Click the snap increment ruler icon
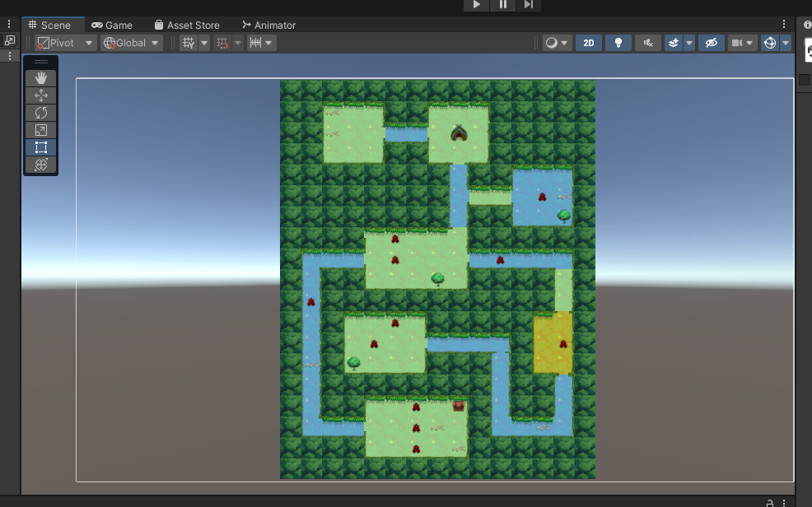Screen dimensions: 812x507 coord(256,43)
